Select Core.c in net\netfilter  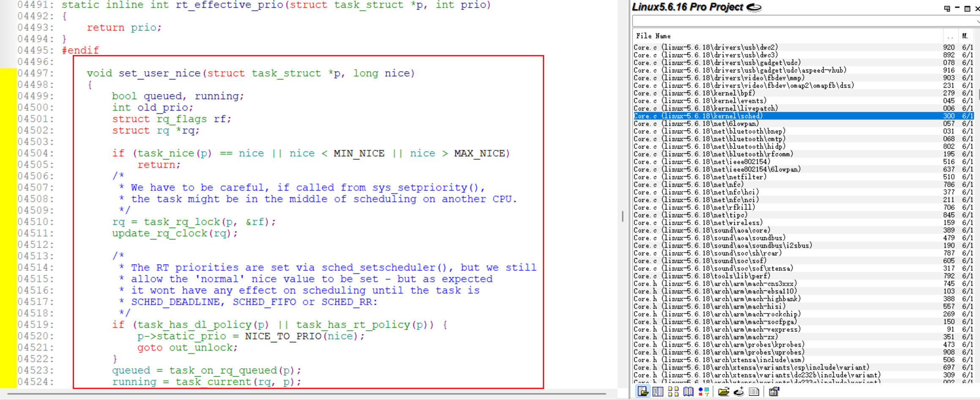point(803,177)
